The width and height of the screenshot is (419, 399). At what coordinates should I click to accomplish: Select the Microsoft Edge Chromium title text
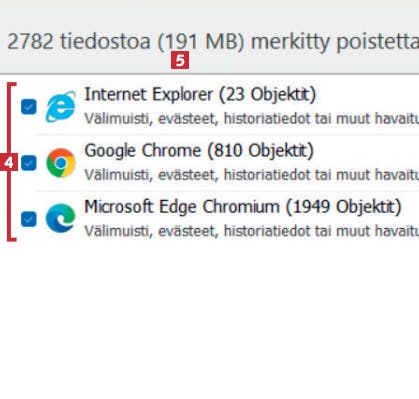182,207
